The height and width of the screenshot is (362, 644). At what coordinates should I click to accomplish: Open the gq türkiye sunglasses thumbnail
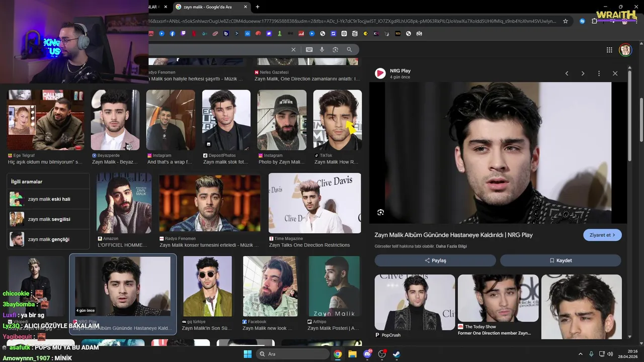coord(207,286)
